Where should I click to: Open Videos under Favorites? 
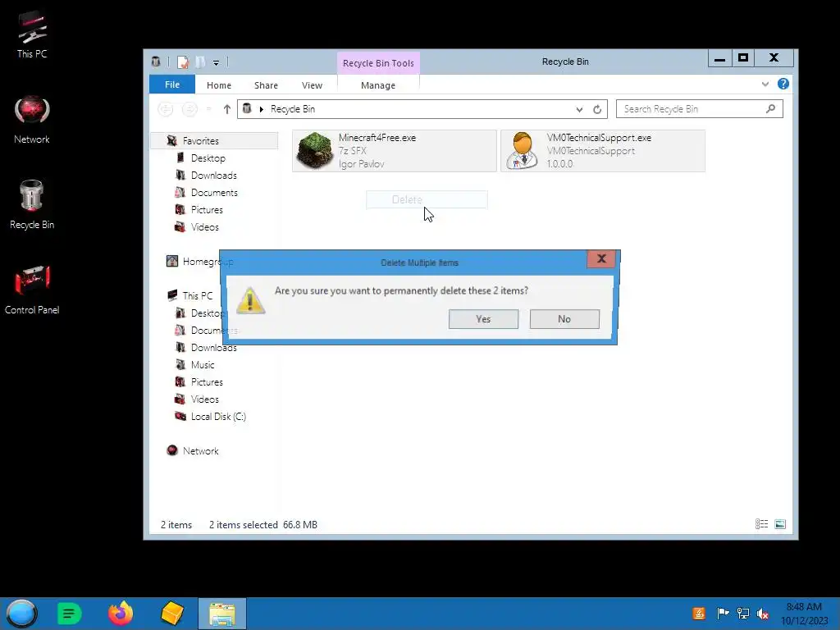[204, 227]
